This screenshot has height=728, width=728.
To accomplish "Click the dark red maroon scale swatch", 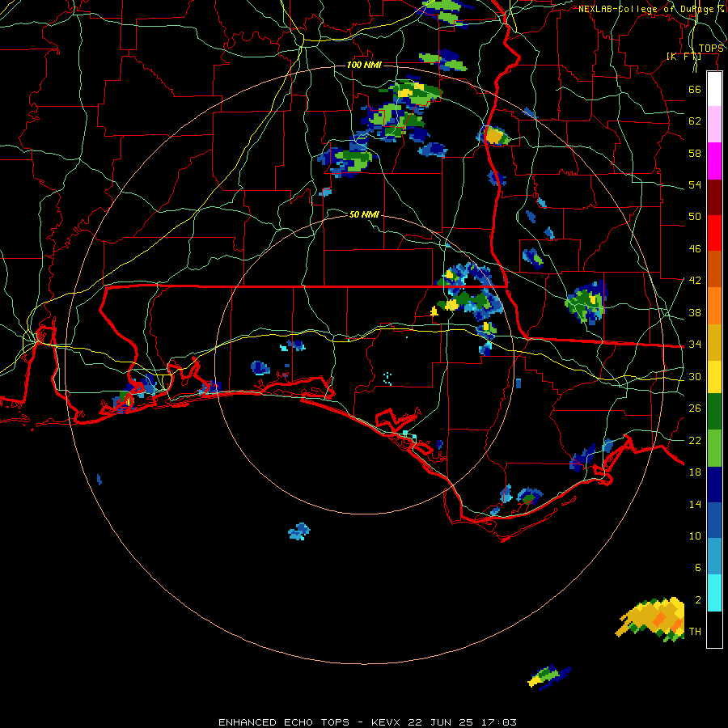I will 714,197.
